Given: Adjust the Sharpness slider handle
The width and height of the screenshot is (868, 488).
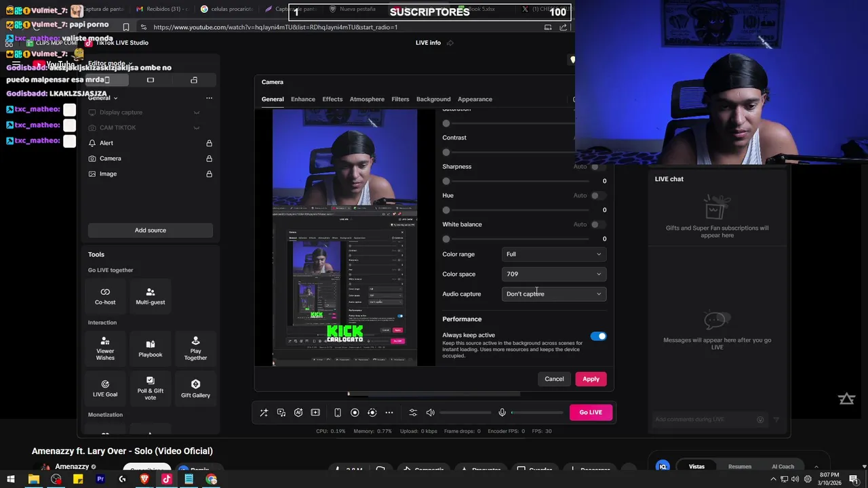Looking at the screenshot, I should point(446,181).
